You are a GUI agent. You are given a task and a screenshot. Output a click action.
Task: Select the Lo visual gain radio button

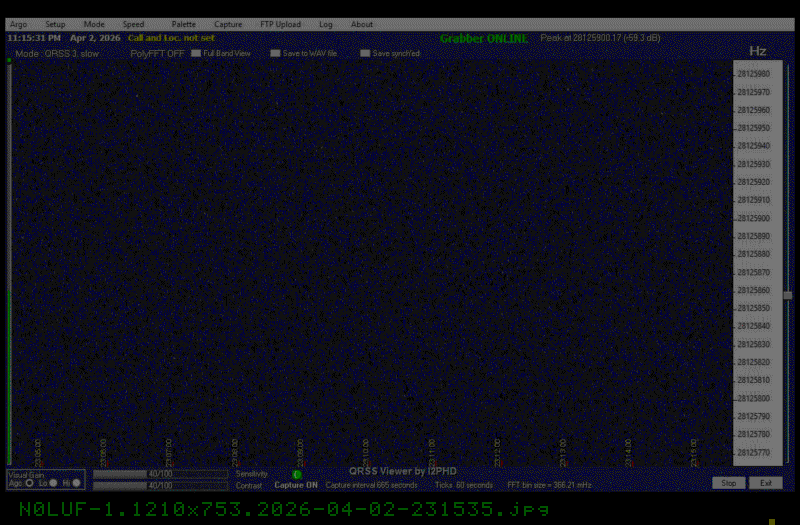click(53, 483)
